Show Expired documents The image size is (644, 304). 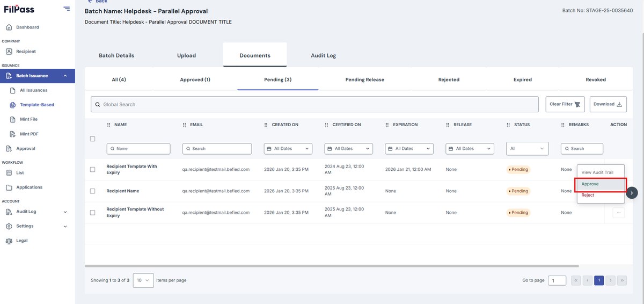[x=522, y=79]
